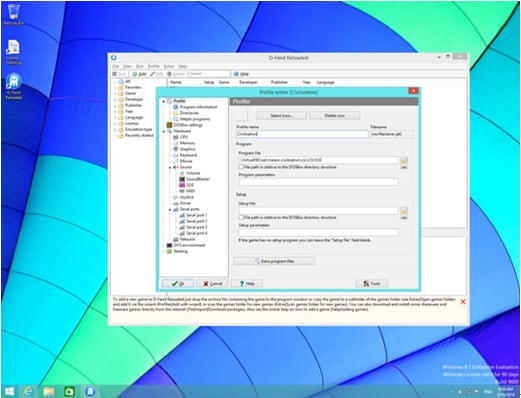This screenshot has height=398, width=521.
Task: Collapse the Hardware tree node
Action: coord(164,131)
